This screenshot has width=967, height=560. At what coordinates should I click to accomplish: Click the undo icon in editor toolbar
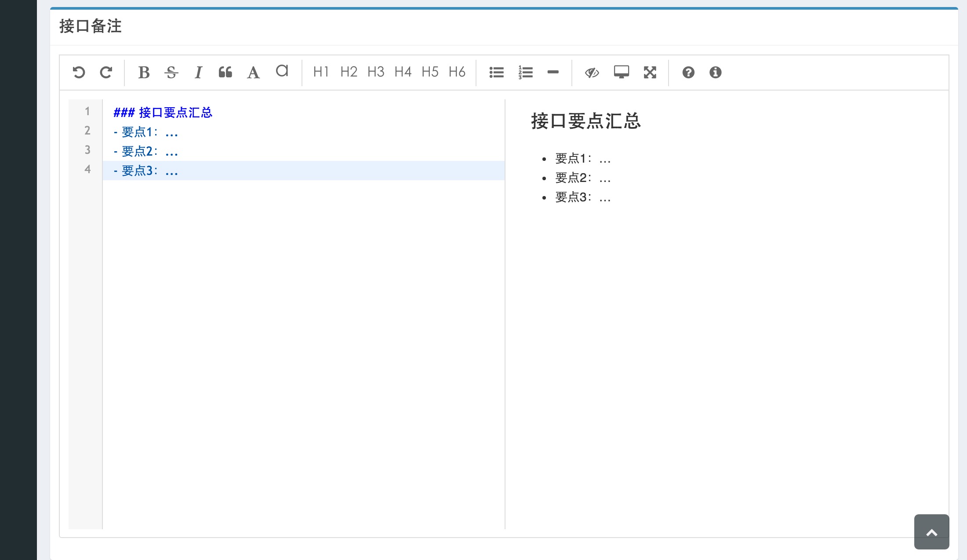79,72
